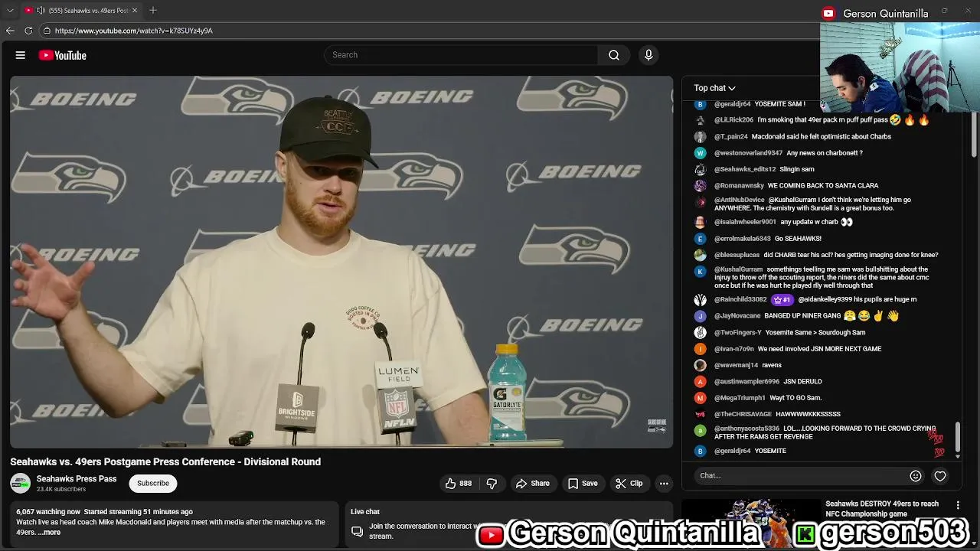
Task: Open @JayNovacane avatar in chat
Action: pos(700,316)
